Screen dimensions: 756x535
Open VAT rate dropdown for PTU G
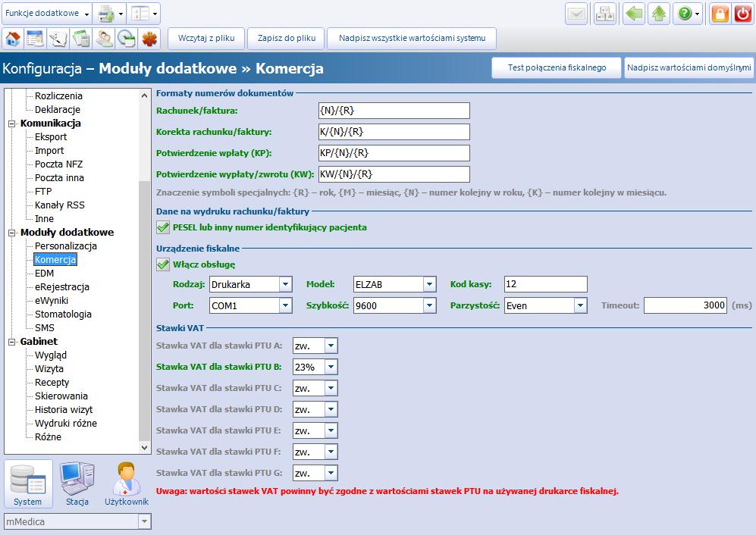(331, 473)
